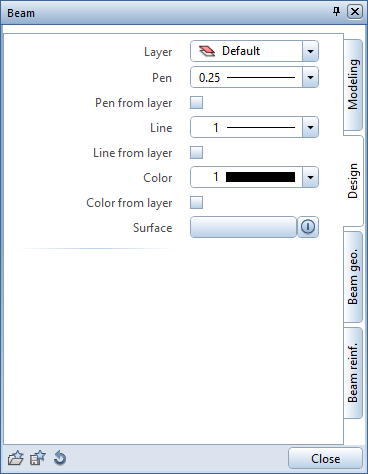Click the surface info circular icon button
Image resolution: width=368 pixels, height=474 pixels.
coord(308,227)
